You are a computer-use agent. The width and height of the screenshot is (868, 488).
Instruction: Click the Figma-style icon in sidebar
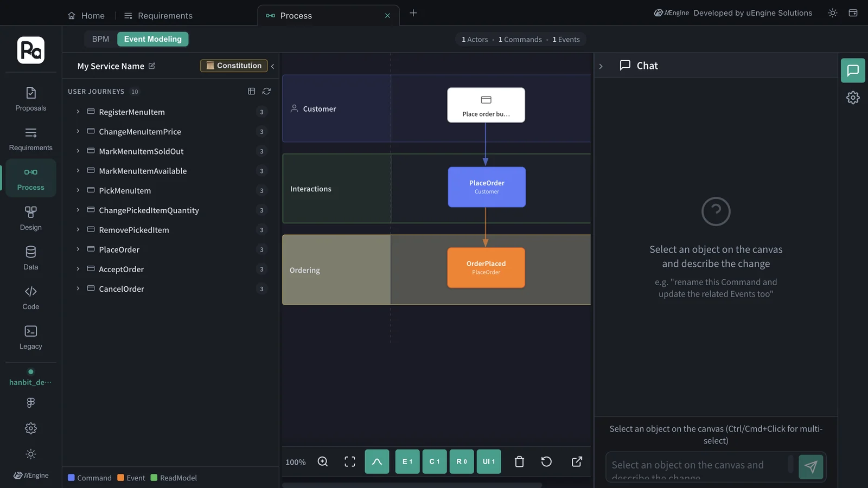click(31, 402)
